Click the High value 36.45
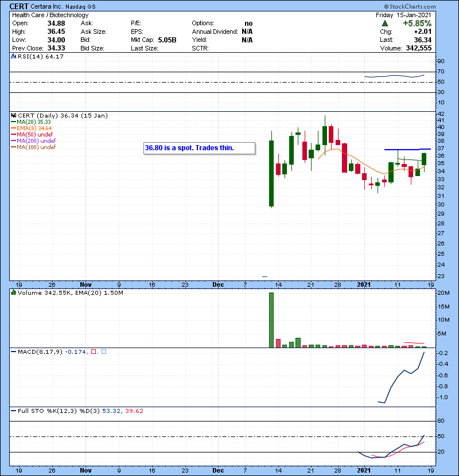The width and height of the screenshot is (459, 476). click(56, 32)
